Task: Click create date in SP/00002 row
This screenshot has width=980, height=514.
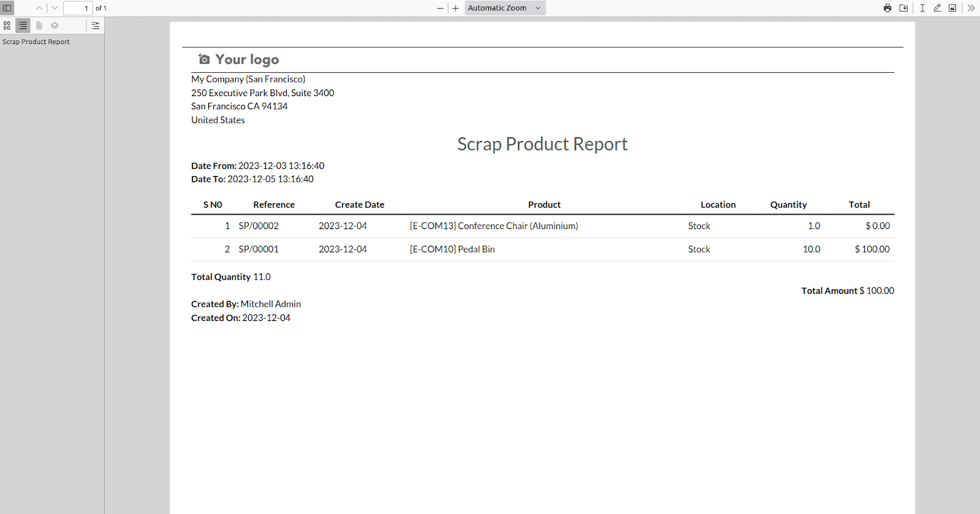Action: point(342,226)
